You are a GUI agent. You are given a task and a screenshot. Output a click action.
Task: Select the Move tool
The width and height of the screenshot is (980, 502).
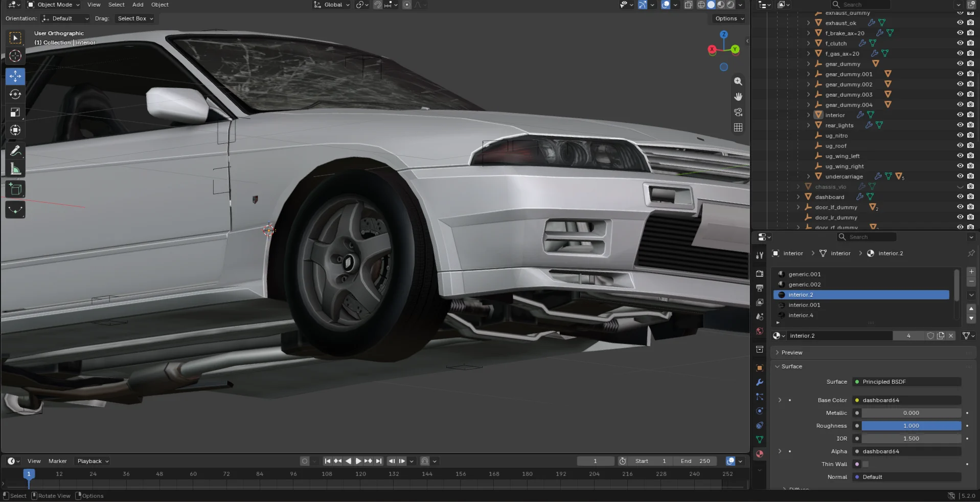(15, 76)
